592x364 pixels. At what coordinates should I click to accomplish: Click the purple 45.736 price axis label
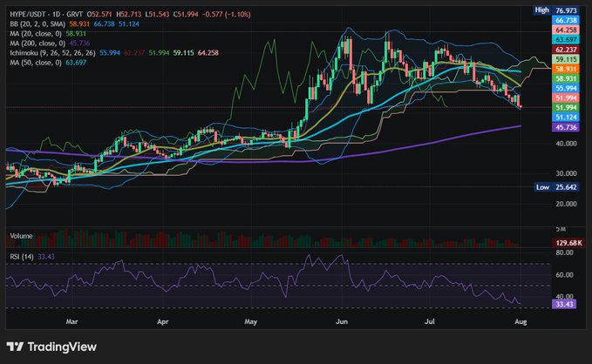pos(566,127)
